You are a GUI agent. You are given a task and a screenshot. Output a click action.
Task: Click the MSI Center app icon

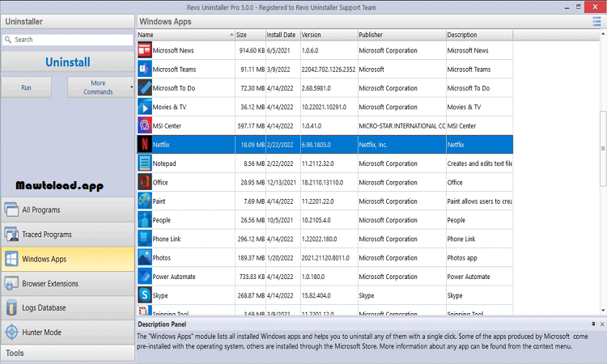144,125
